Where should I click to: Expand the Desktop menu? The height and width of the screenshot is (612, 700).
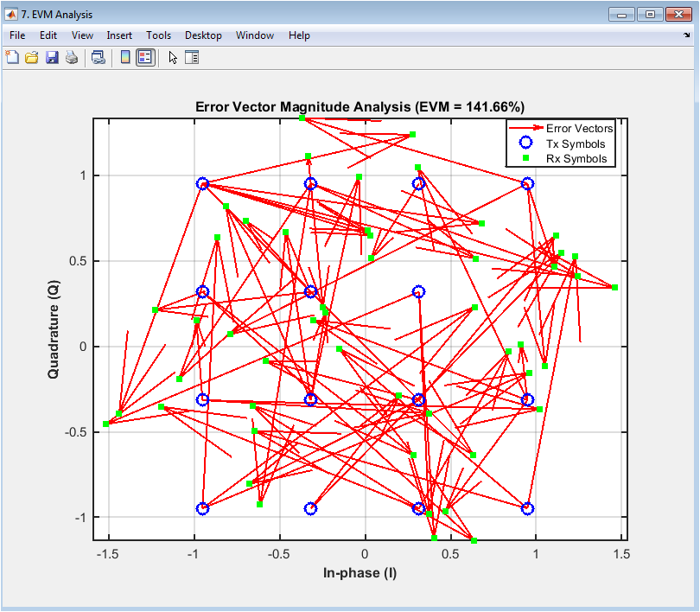tap(203, 35)
